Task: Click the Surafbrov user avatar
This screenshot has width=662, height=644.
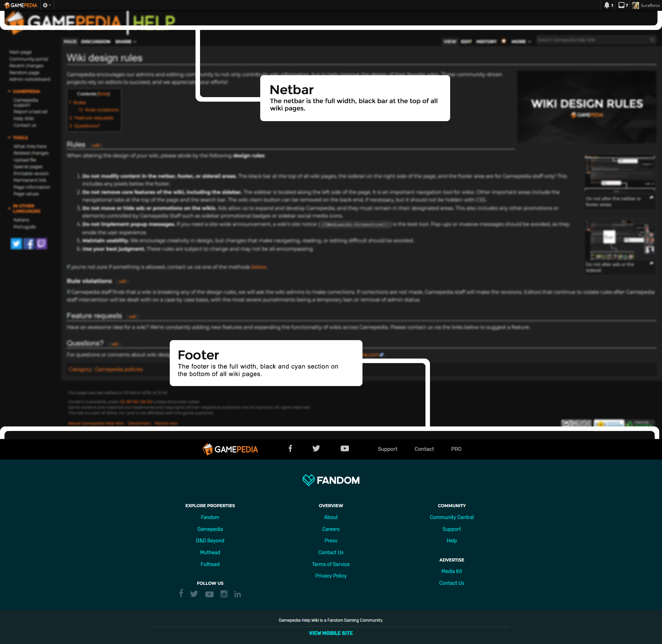Action: (636, 5)
